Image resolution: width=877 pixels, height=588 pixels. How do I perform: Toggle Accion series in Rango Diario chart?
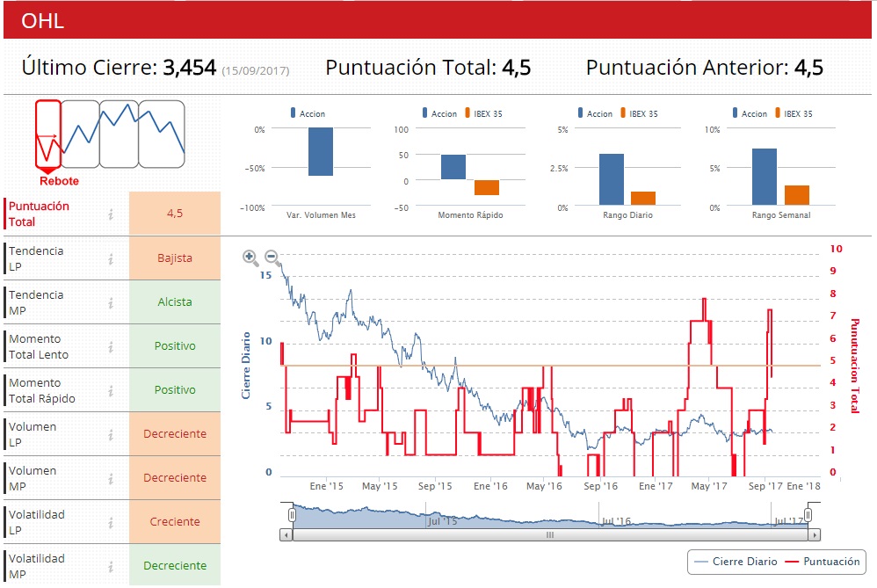pyautogui.click(x=595, y=113)
